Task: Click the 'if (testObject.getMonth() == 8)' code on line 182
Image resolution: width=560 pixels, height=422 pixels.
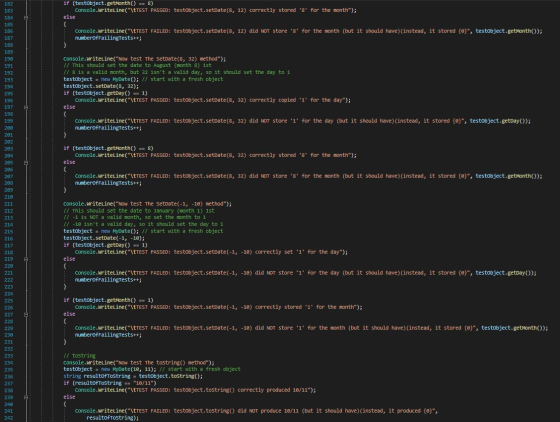Action: tap(108, 3)
